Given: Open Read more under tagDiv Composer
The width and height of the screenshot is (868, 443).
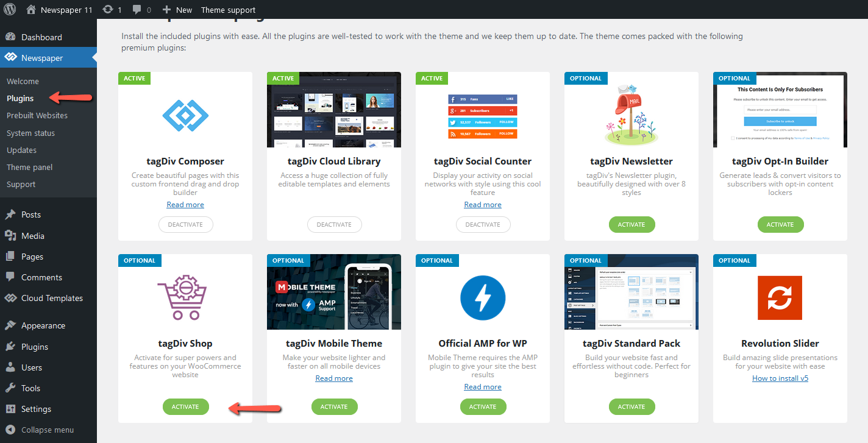Looking at the screenshot, I should [185, 205].
